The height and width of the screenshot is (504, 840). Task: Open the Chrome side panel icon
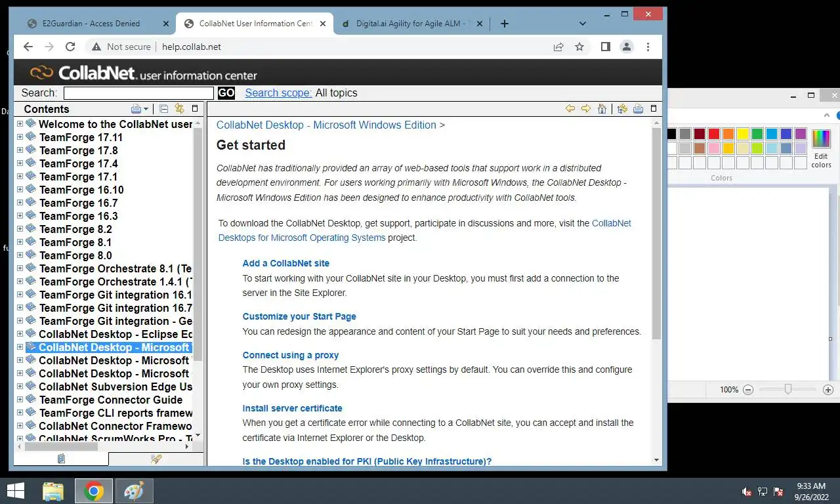click(606, 47)
